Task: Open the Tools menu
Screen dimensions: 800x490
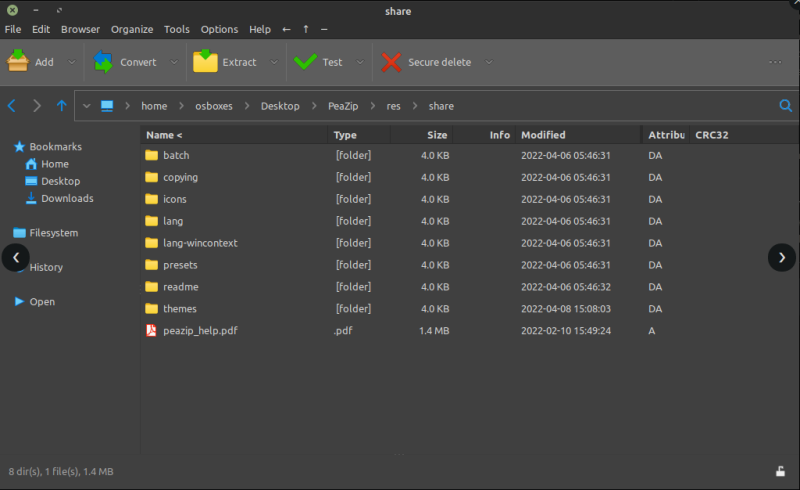Action: pyautogui.click(x=177, y=29)
